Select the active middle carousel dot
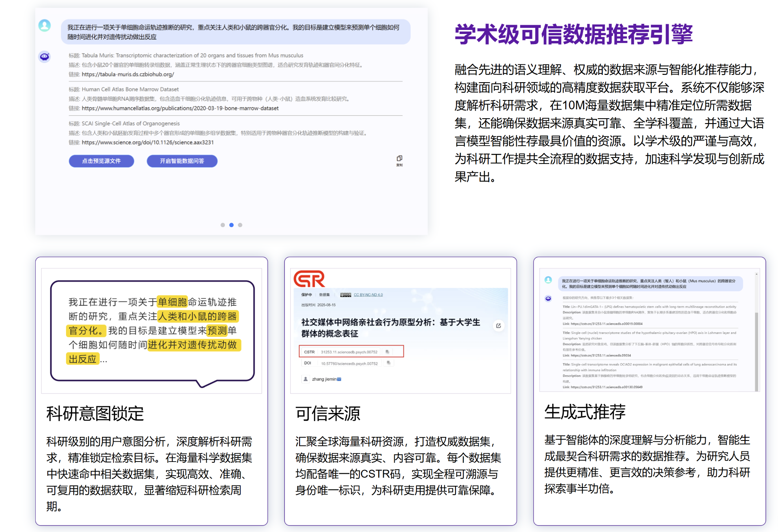Screen dimensions: 778x532 coord(231,225)
